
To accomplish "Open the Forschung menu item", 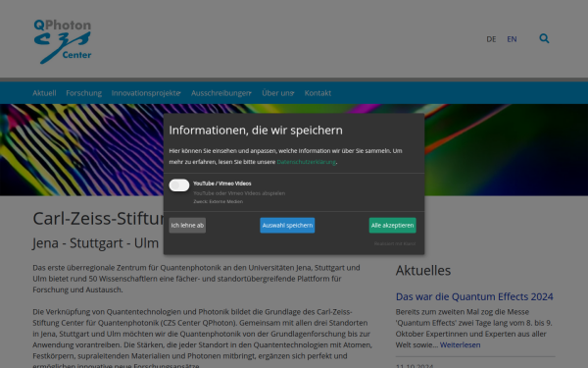I will [x=83, y=93].
